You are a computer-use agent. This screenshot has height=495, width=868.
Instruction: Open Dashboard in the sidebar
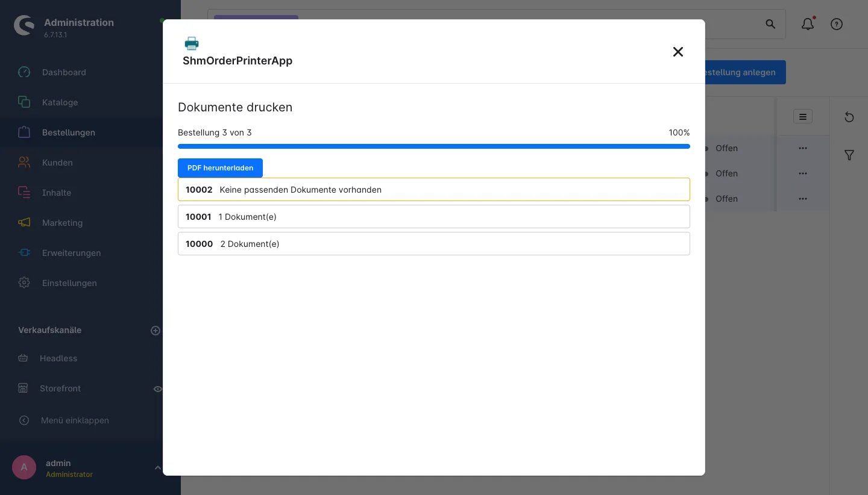pyautogui.click(x=64, y=72)
